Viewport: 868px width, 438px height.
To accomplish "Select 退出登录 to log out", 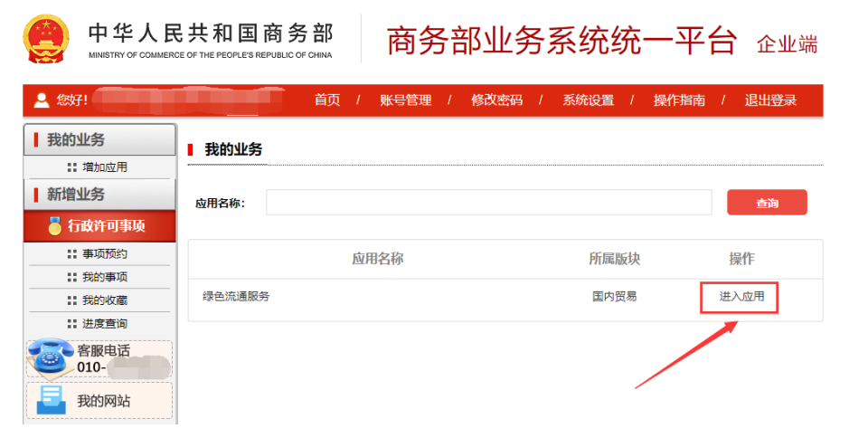I will (770, 100).
